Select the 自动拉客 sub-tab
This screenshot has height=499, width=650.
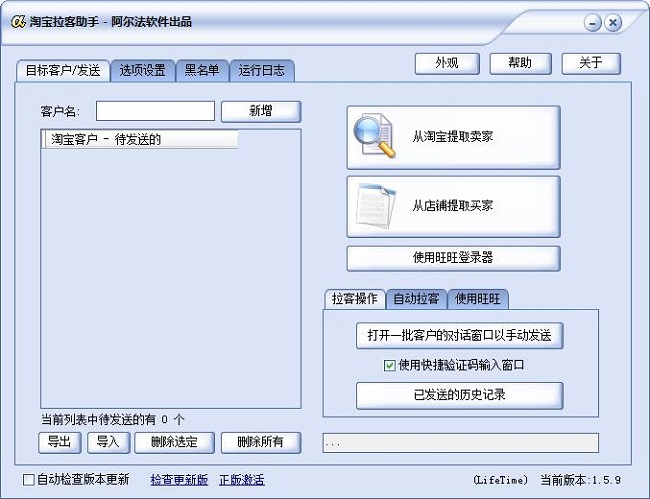coord(416,298)
